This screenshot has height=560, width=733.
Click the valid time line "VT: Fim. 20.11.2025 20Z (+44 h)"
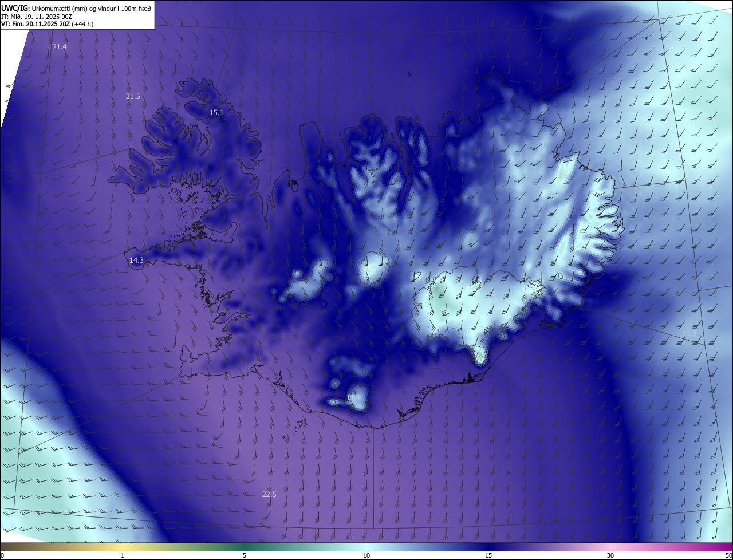tap(48, 24)
